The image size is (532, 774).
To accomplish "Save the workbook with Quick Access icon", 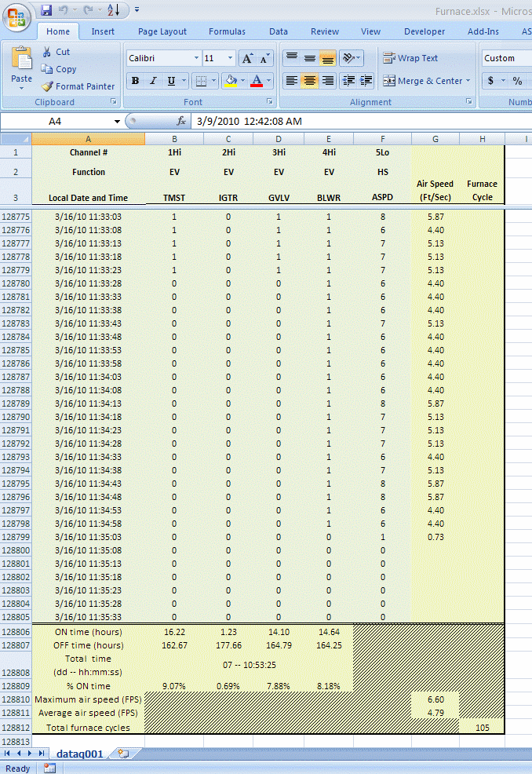I will (x=46, y=10).
